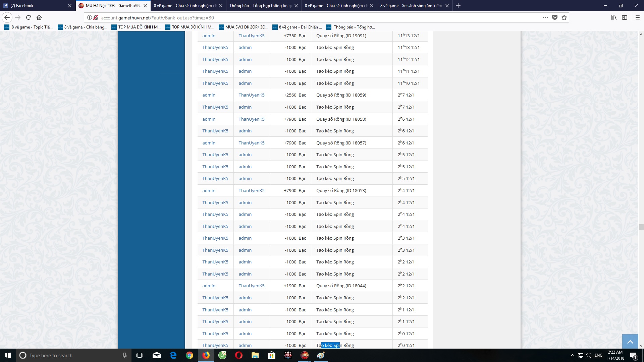Screen dimensions: 644x362
Task: Open a new tab with the plus button
Action: pyautogui.click(x=458, y=5)
